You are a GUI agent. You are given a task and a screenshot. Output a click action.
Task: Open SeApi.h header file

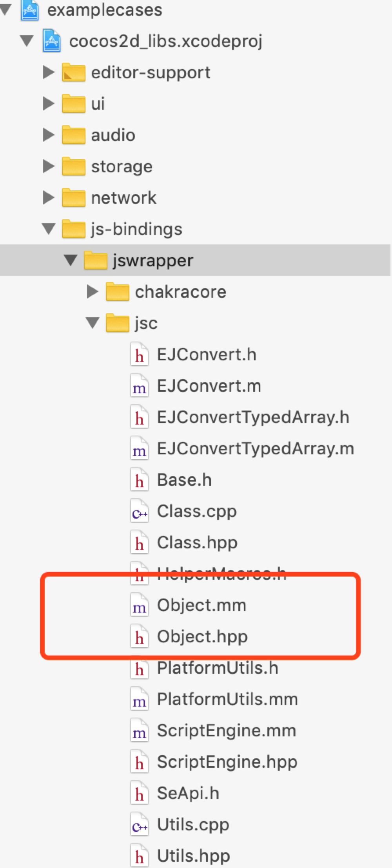point(188,794)
